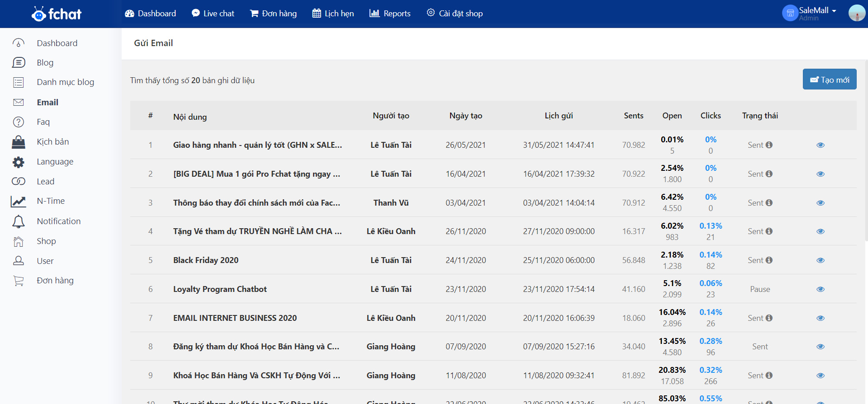Click the Notification bell icon
The height and width of the screenshot is (404, 868).
tap(19, 221)
